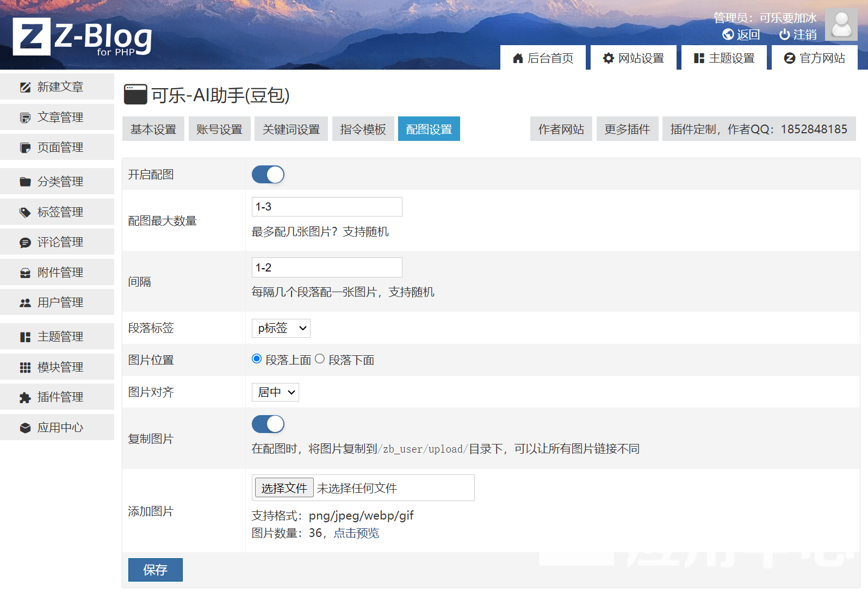Open 标签管理 in the sidebar

click(57, 212)
